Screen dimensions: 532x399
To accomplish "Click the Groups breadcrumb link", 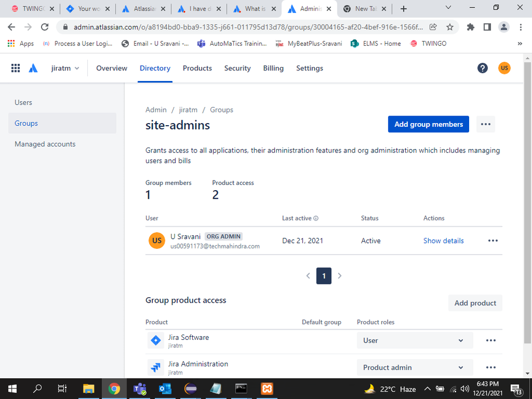I will [x=222, y=110].
